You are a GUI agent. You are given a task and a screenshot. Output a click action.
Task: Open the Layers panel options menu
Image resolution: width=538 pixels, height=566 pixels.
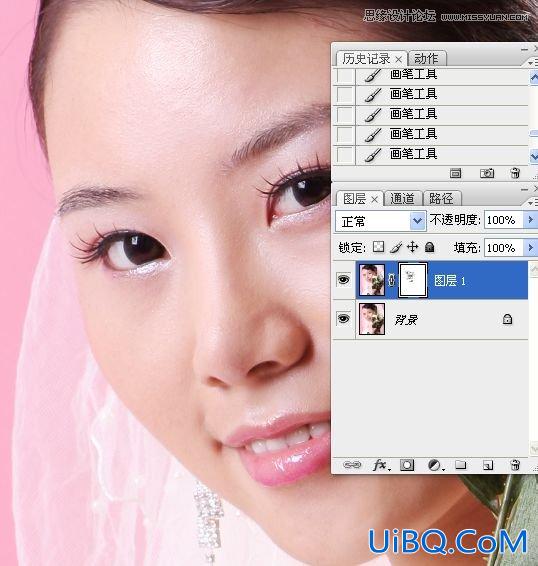532,203
